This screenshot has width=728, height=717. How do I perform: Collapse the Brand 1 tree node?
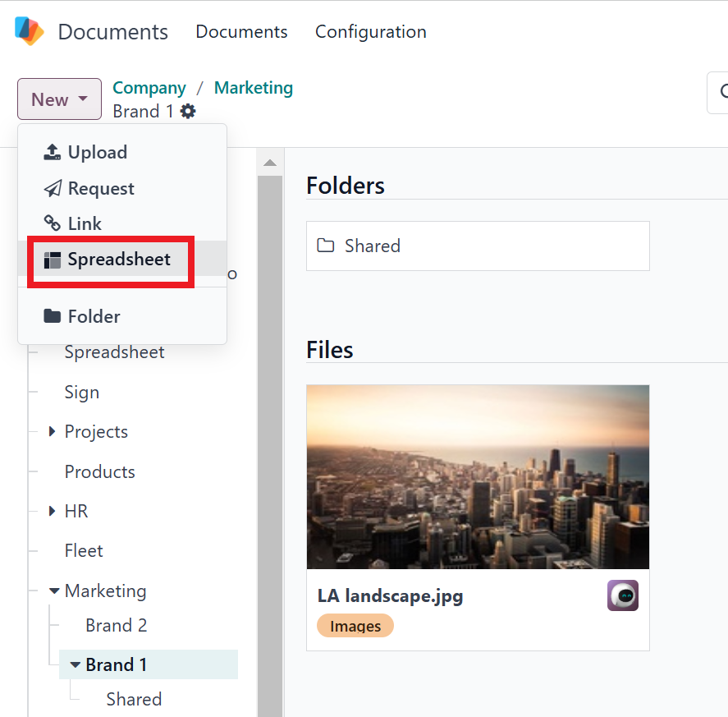76,665
